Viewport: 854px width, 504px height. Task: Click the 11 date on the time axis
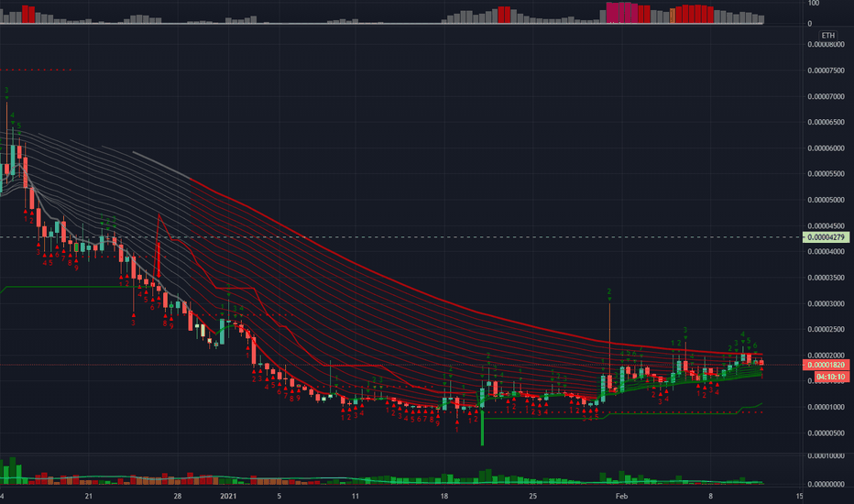tap(356, 496)
